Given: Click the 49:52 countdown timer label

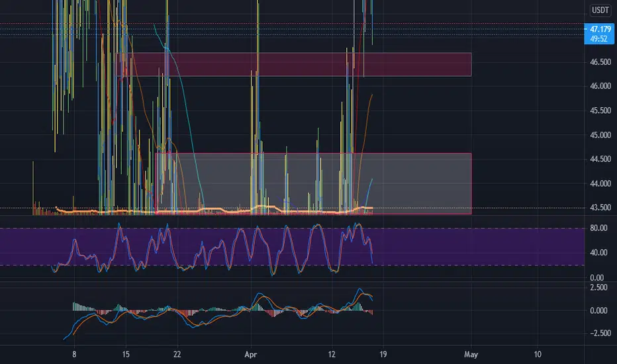Looking at the screenshot, I should tap(598, 38).
